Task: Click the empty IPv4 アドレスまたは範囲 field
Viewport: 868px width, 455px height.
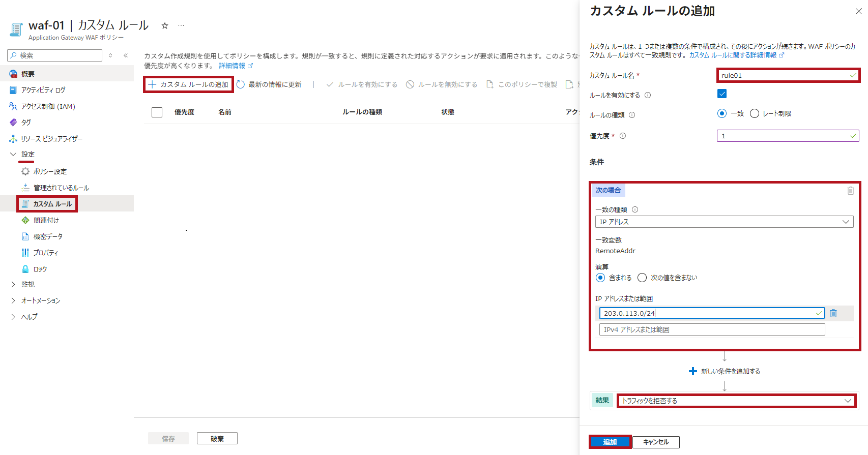Action: coord(711,329)
